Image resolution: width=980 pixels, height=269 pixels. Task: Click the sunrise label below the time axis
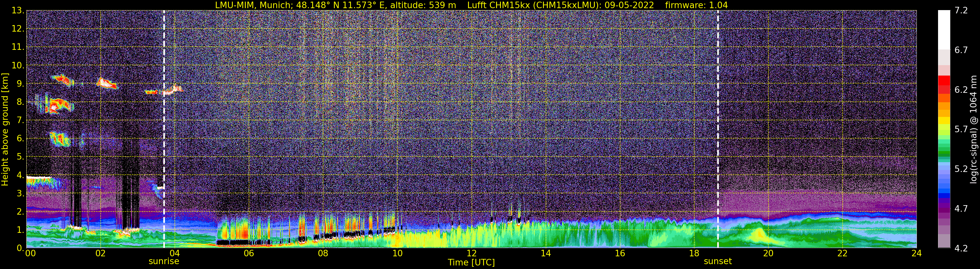point(164,262)
